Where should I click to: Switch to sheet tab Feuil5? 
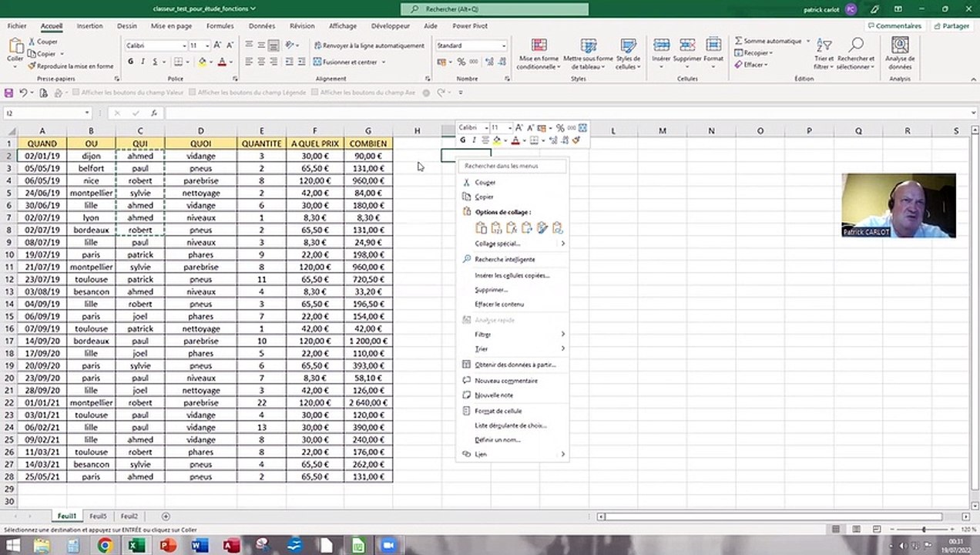click(x=98, y=516)
